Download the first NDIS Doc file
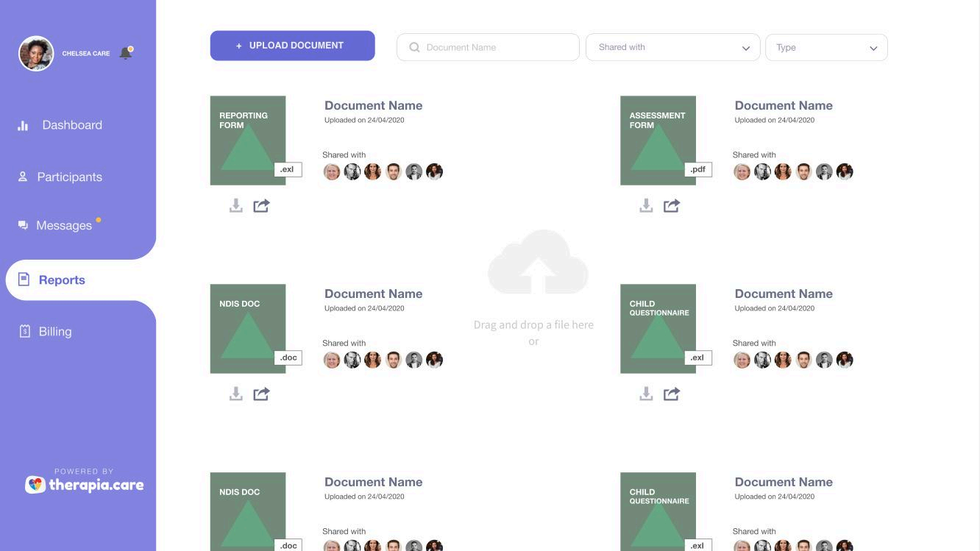The width and height of the screenshot is (980, 551). click(x=235, y=394)
